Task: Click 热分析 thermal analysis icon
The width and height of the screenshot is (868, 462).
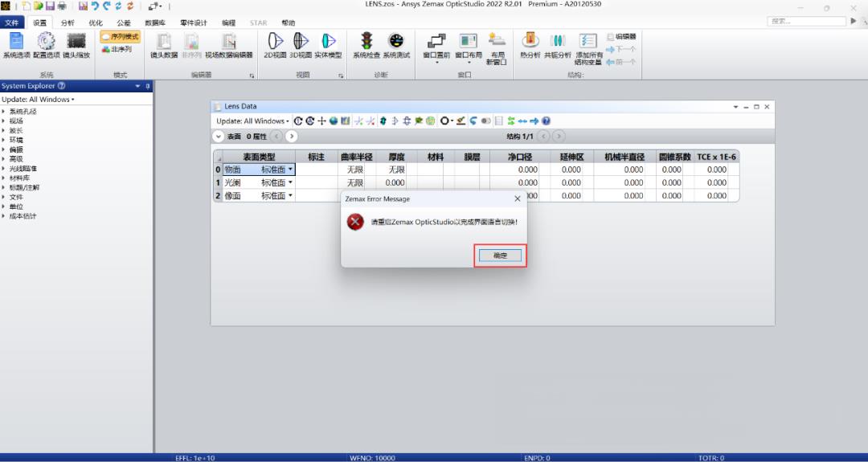Action: click(530, 45)
